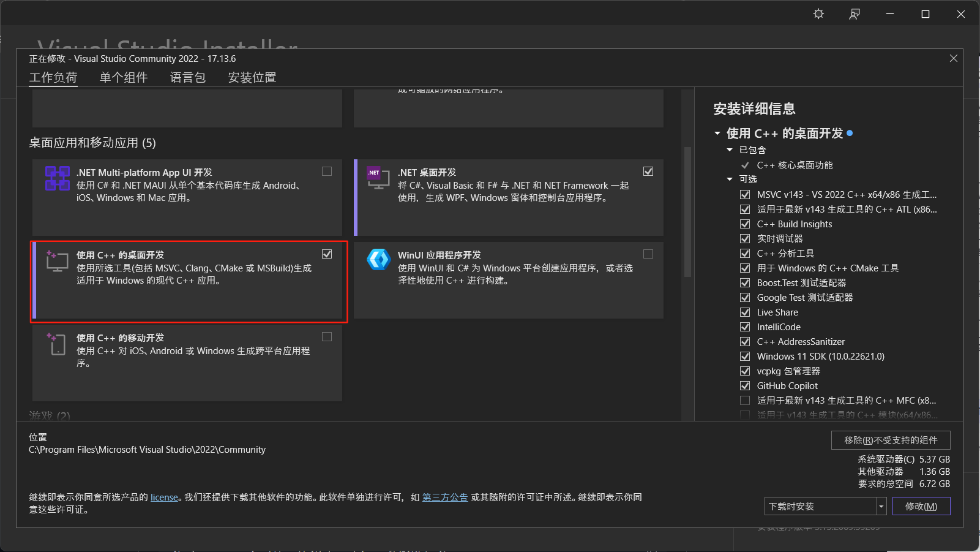Switch to the 安装位置 tab

coord(252,78)
